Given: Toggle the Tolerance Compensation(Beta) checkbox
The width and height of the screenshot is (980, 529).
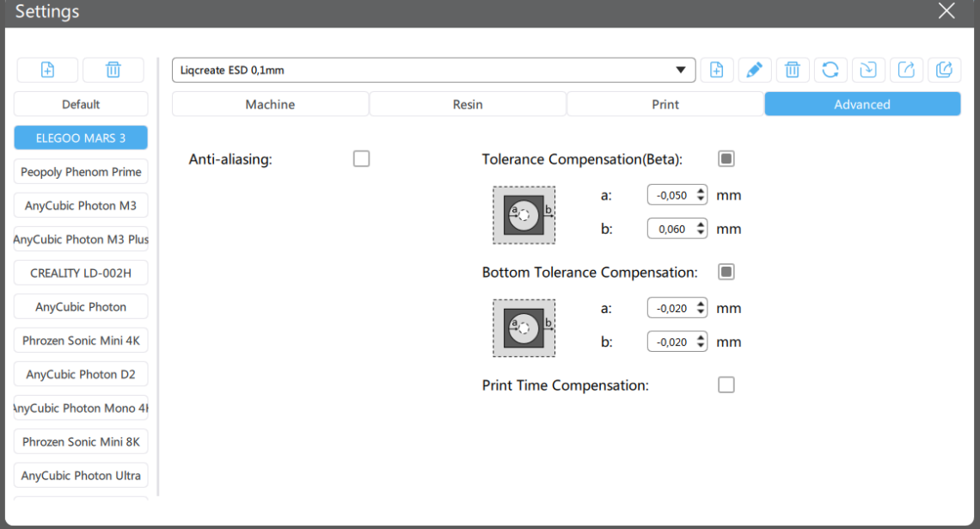Looking at the screenshot, I should click(x=726, y=159).
